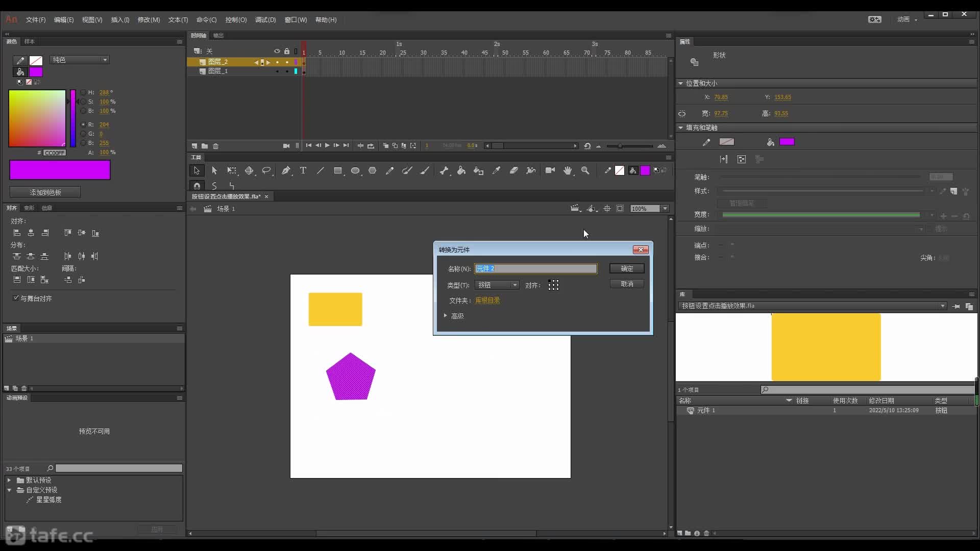This screenshot has height=551, width=980.
Task: Open the 类型 dropdown showing 按钮
Action: (497, 285)
